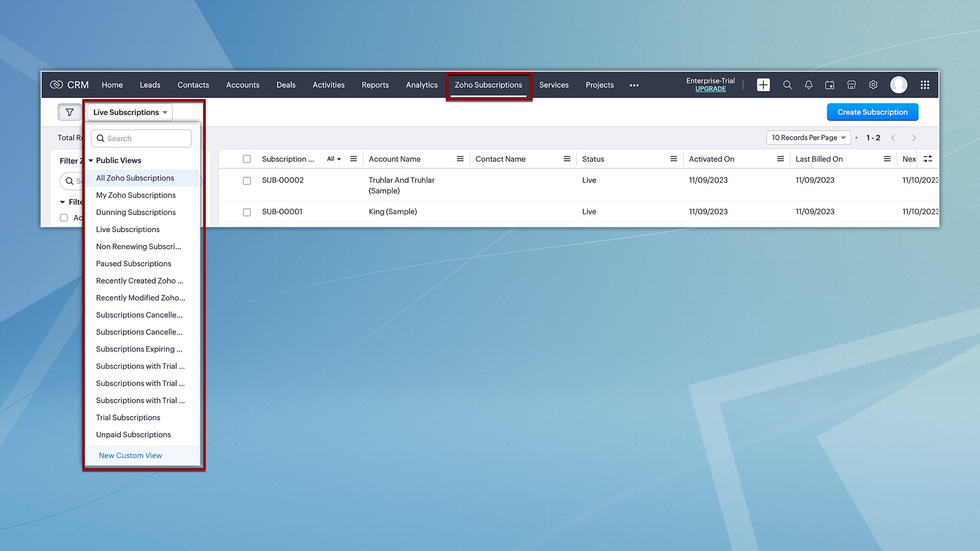Select the SUB-00001 row checkbox
Image resolution: width=980 pixels, height=551 pixels.
pos(247,212)
